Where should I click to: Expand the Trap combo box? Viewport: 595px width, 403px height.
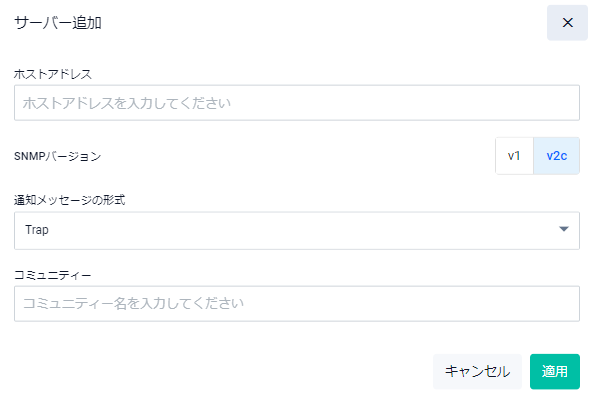[x=297, y=230]
